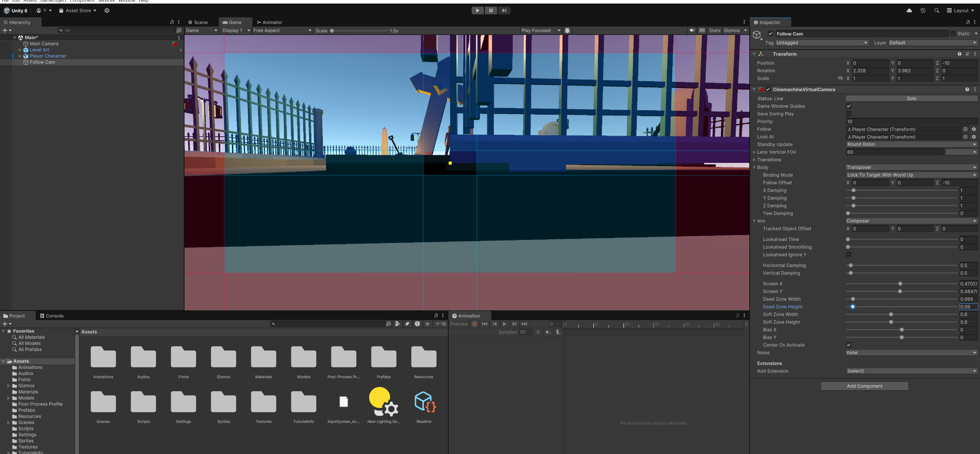Screen dimensions: 980x454
Task: Toggle Scale constrain proportions link icon
Action: 840,78
